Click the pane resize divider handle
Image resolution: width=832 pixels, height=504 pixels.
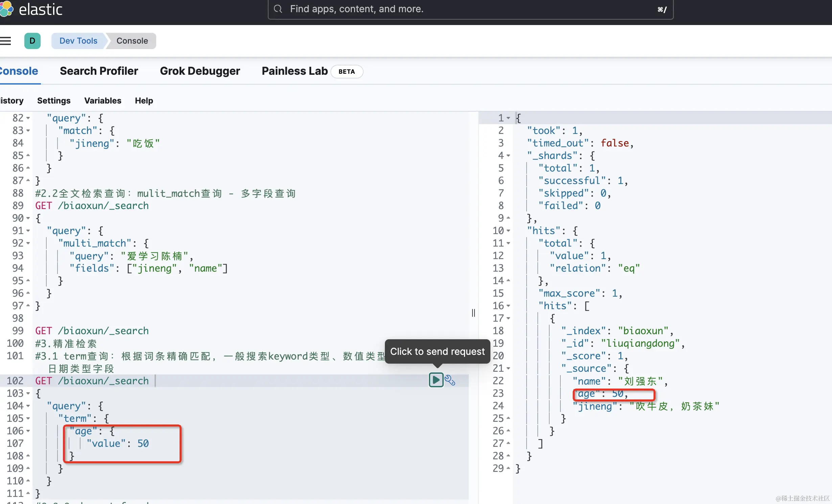pos(473,313)
